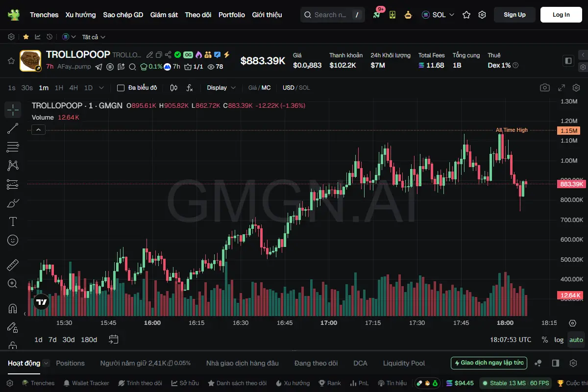Screen dimensions: 588x392
Task: Open the favorites star in top navigation
Action: coord(466,15)
